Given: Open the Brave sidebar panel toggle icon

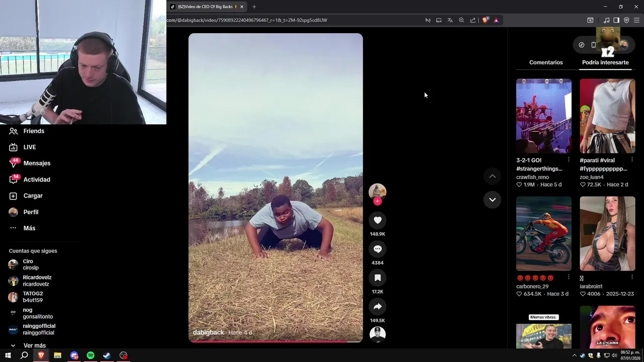Looking at the screenshot, I should tap(616, 20).
